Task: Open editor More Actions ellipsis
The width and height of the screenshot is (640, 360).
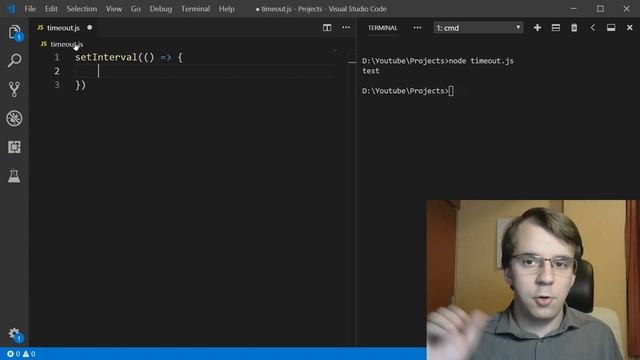Action: tap(346, 27)
